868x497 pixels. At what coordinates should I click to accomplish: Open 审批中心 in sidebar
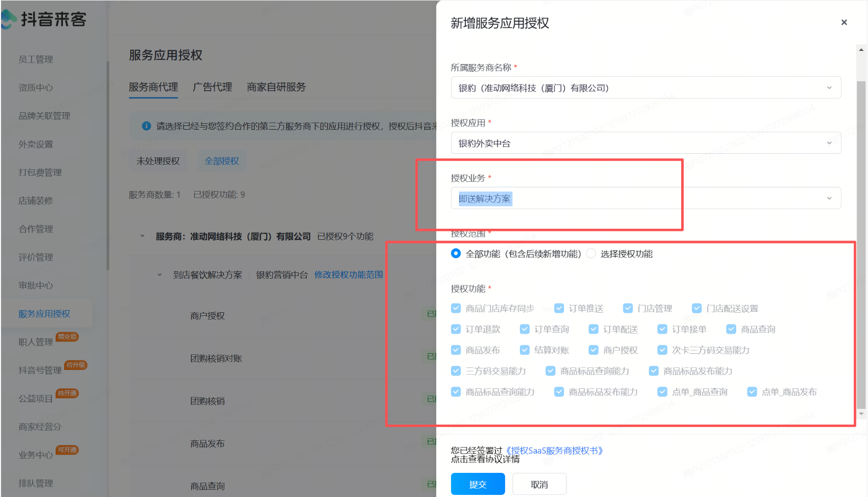tap(36, 285)
